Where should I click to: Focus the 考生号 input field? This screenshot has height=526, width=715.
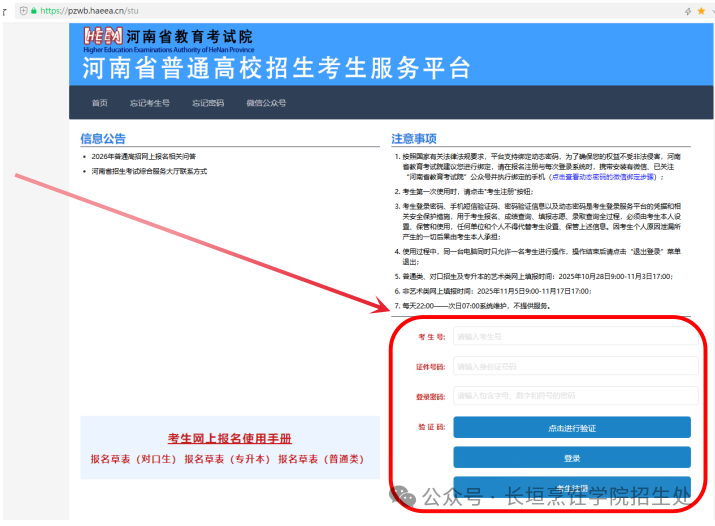pyautogui.click(x=575, y=337)
